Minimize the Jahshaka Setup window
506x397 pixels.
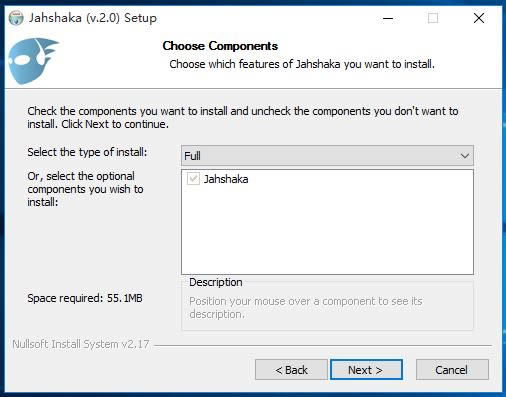coord(388,18)
